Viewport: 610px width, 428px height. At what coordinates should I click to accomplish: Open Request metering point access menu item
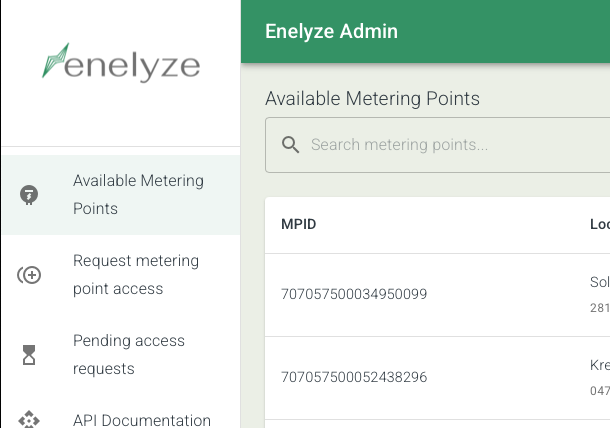(x=121, y=275)
